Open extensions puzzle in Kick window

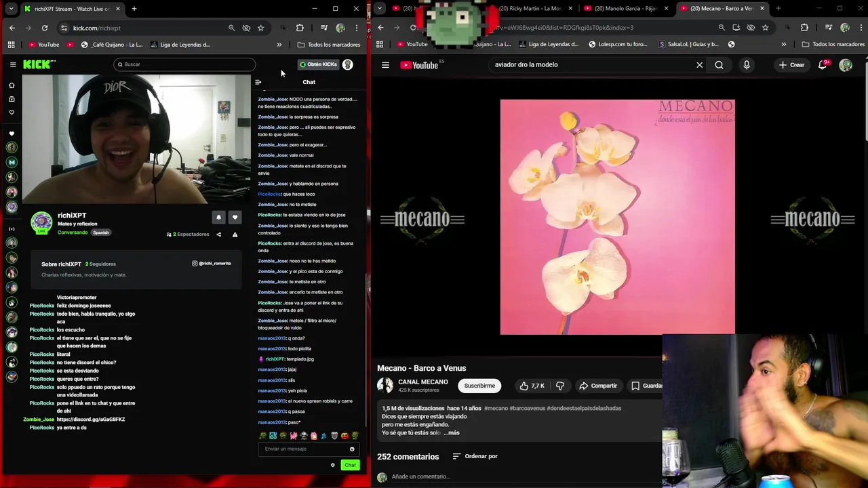coord(300,28)
